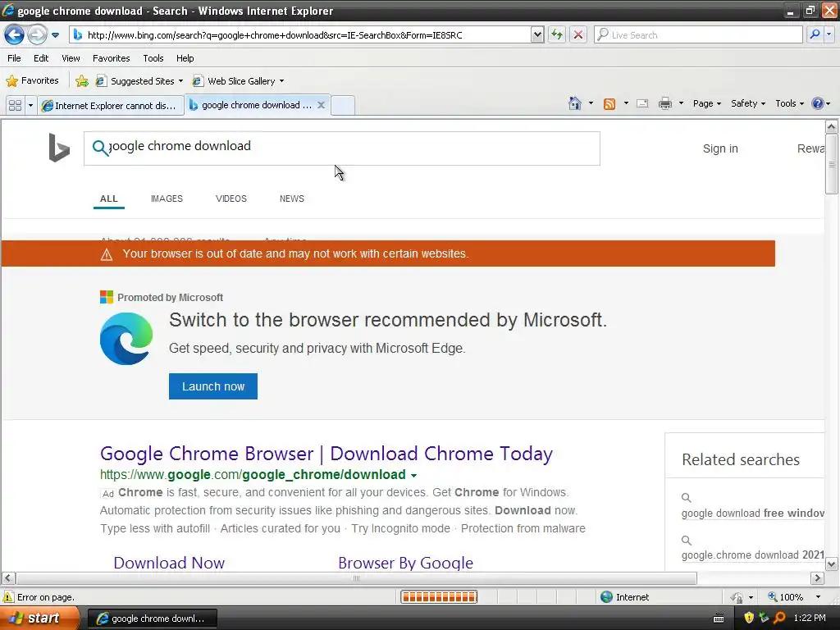Switch to IMAGES results tab
This screenshot has width=840, height=630.
[x=167, y=199]
